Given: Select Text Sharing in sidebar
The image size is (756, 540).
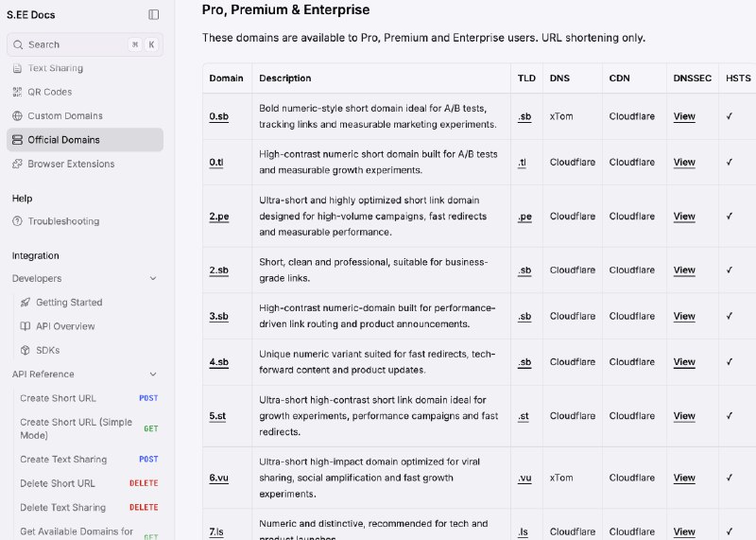Looking at the screenshot, I should [55, 68].
